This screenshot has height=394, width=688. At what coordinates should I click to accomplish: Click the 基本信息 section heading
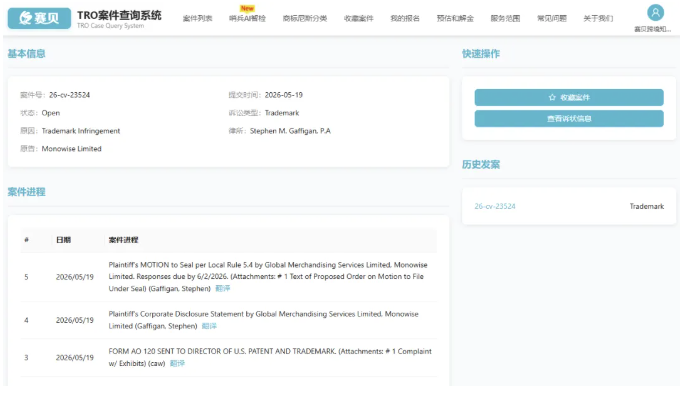[26, 54]
